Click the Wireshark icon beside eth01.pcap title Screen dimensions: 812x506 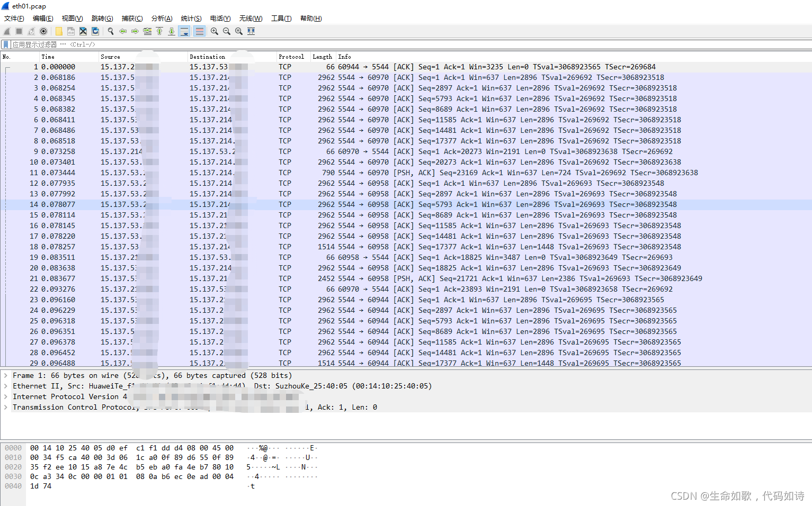pos(6,6)
